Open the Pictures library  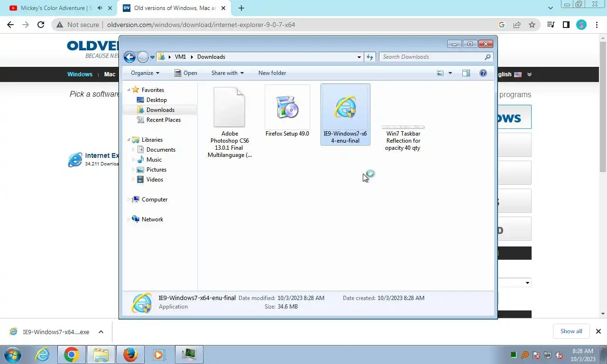[156, 170]
